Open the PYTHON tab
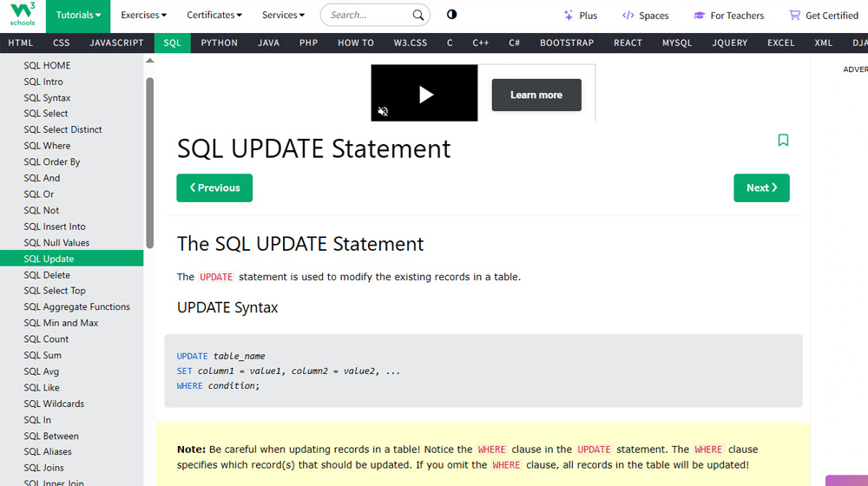This screenshot has width=868, height=486. click(220, 43)
